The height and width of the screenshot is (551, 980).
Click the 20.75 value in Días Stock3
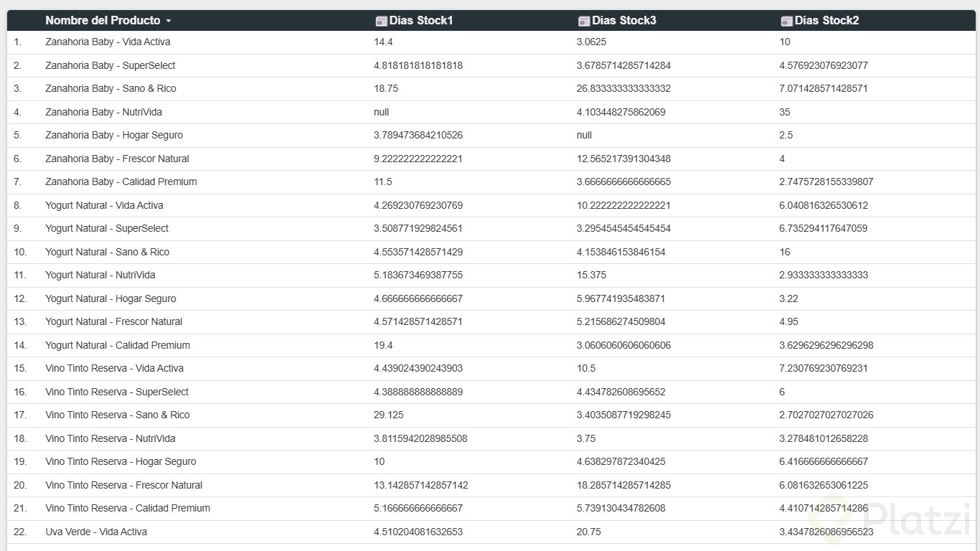coord(589,532)
